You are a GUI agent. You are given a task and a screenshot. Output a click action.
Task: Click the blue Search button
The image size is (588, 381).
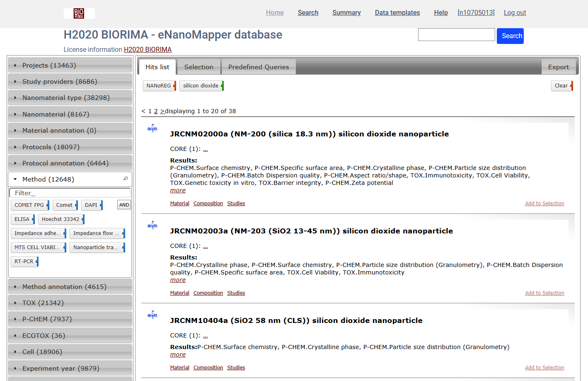[x=510, y=36]
